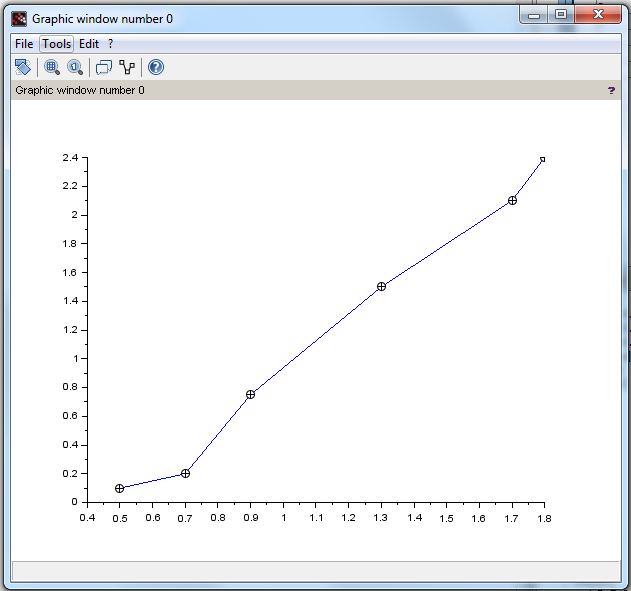Image resolution: width=631 pixels, height=591 pixels.
Task: Click the 2.4 label on the y axis
Action: [70, 158]
